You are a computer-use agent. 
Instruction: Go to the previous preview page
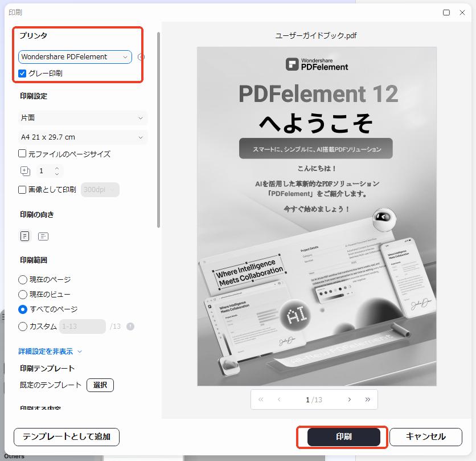(x=279, y=399)
